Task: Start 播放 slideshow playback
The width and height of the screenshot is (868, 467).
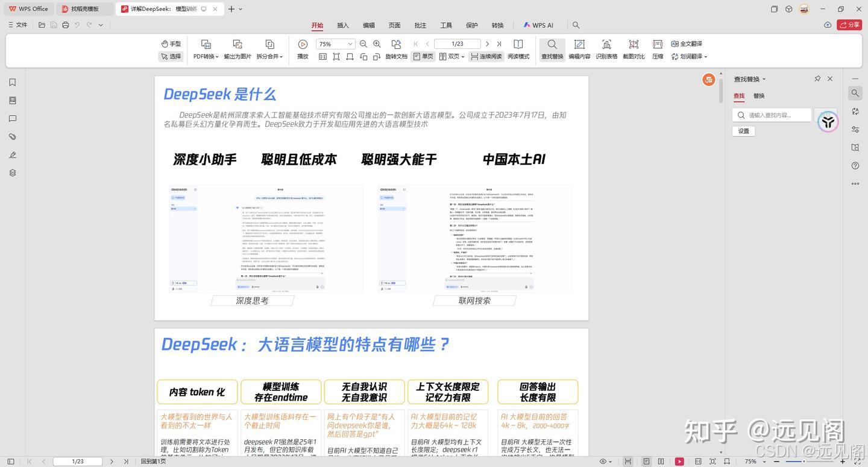Action: [x=303, y=49]
